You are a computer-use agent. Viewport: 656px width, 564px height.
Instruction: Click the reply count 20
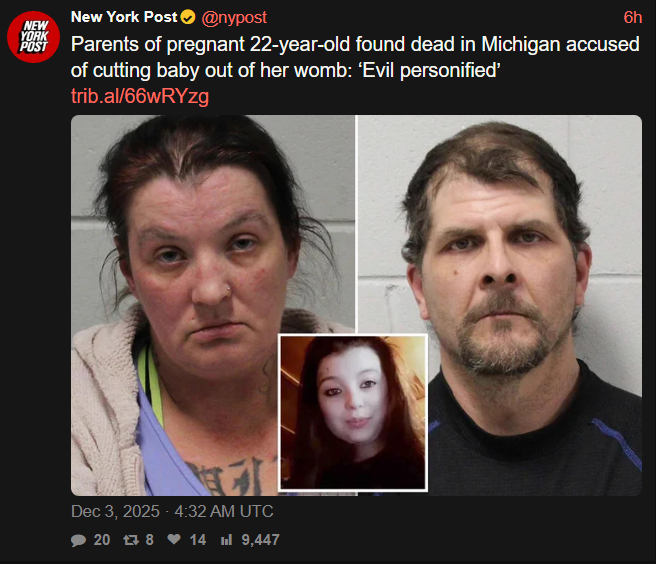coord(102,540)
